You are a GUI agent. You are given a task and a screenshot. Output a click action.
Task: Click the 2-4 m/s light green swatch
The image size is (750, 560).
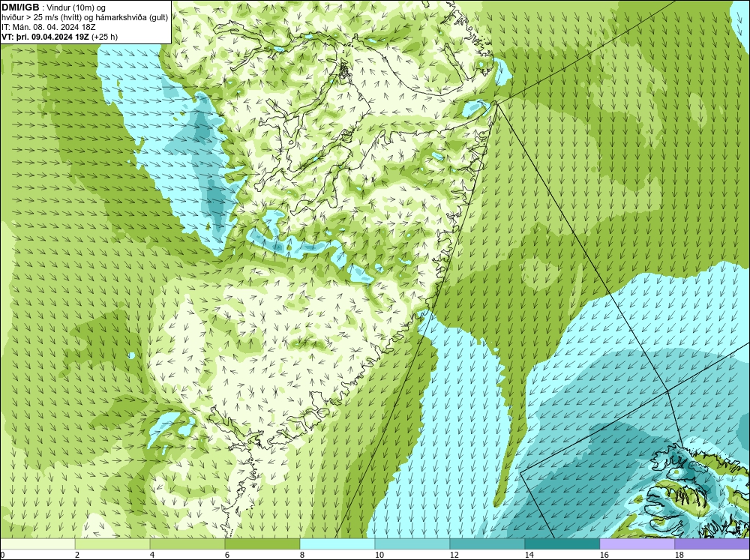(112, 544)
